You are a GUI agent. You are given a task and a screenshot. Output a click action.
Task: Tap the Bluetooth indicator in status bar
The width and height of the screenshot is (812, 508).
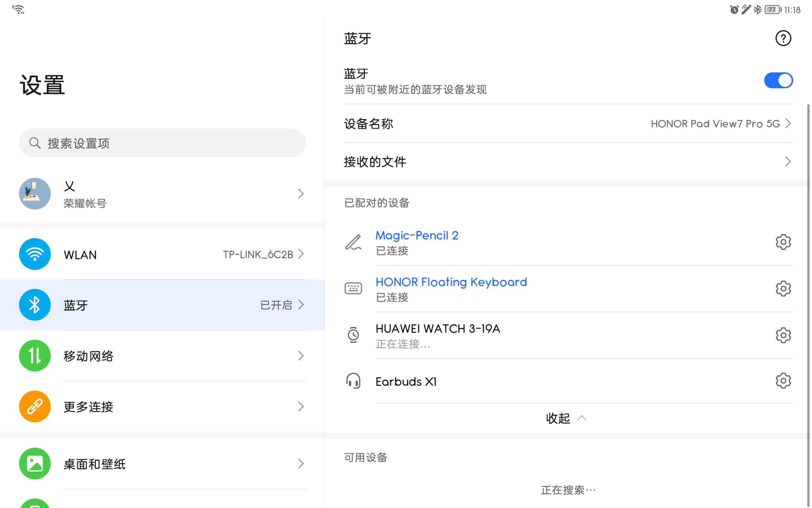(757, 10)
